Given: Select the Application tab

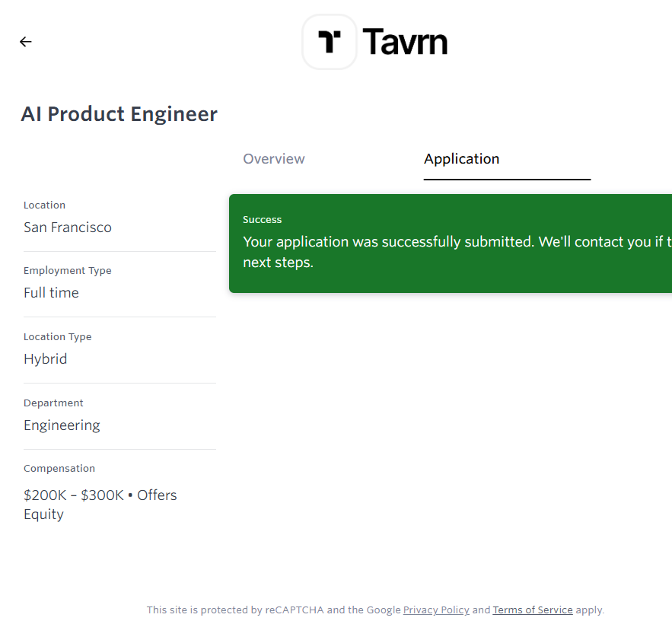Looking at the screenshot, I should pos(462,159).
